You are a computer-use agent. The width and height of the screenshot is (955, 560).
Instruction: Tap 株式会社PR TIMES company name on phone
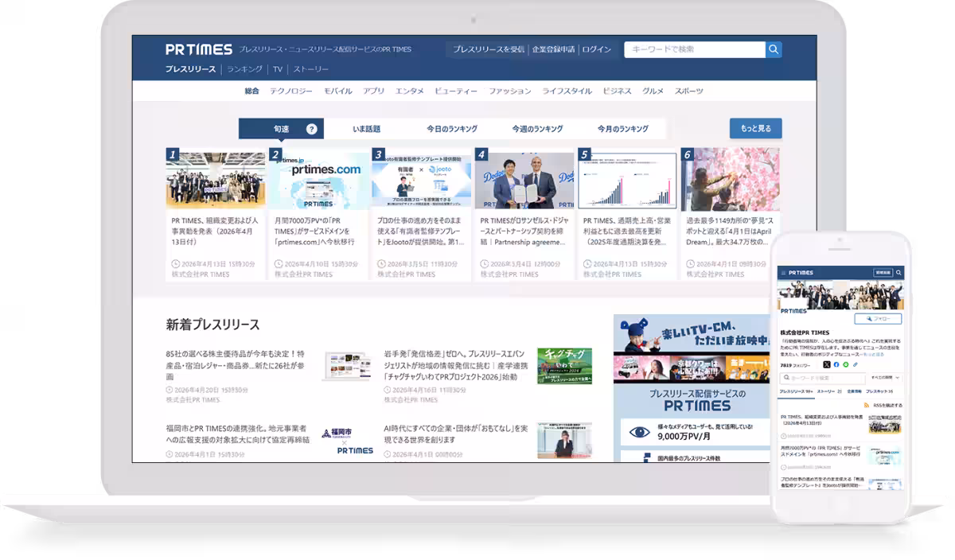pyautogui.click(x=805, y=332)
